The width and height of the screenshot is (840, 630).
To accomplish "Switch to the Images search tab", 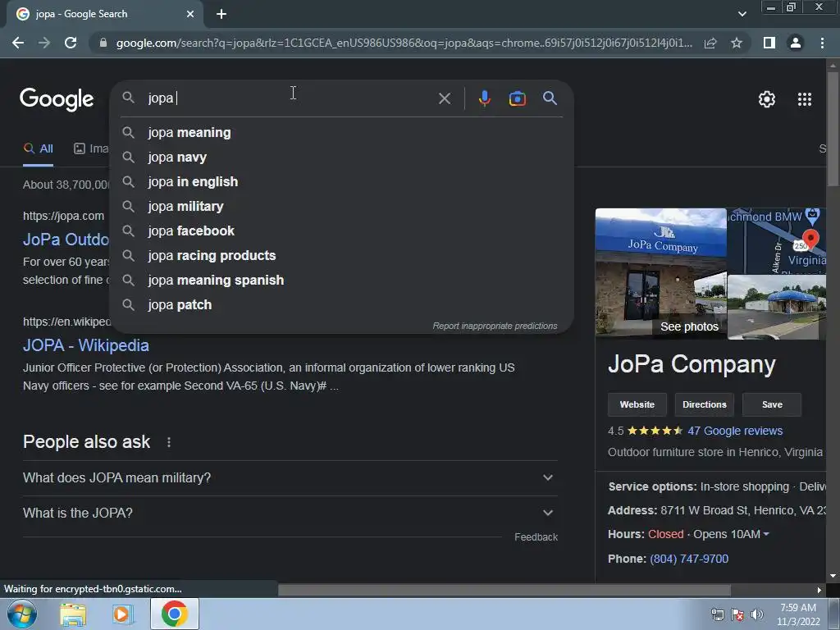I will tap(91, 149).
